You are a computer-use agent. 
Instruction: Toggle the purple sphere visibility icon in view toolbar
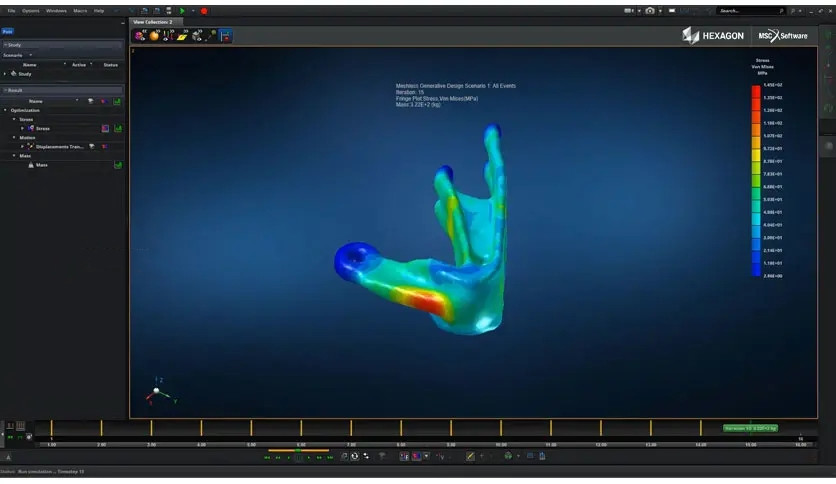(140, 36)
